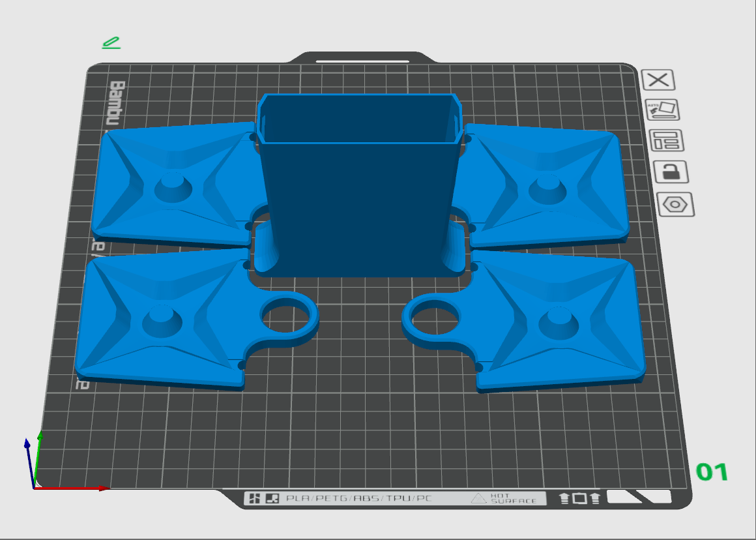Viewport: 756px width, 540px height.
Task: Click the green plate name edit pencil icon
Action: click(x=111, y=43)
